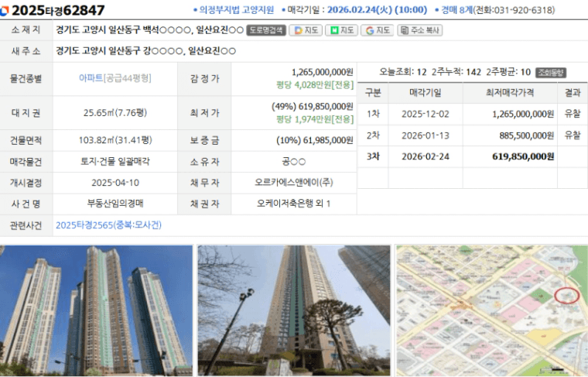Copy the address with 주소 복사

click(x=419, y=30)
